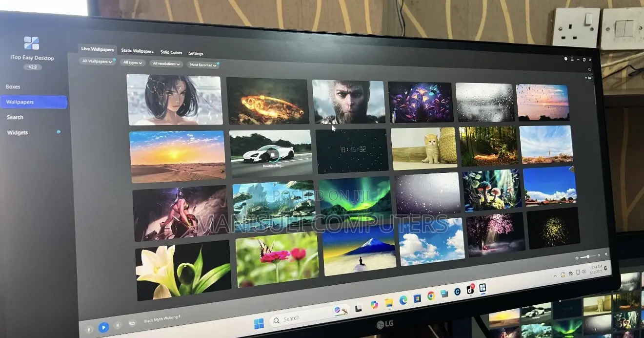Click the add-to-library icon below search
The image size is (644, 338).
(x=588, y=78)
